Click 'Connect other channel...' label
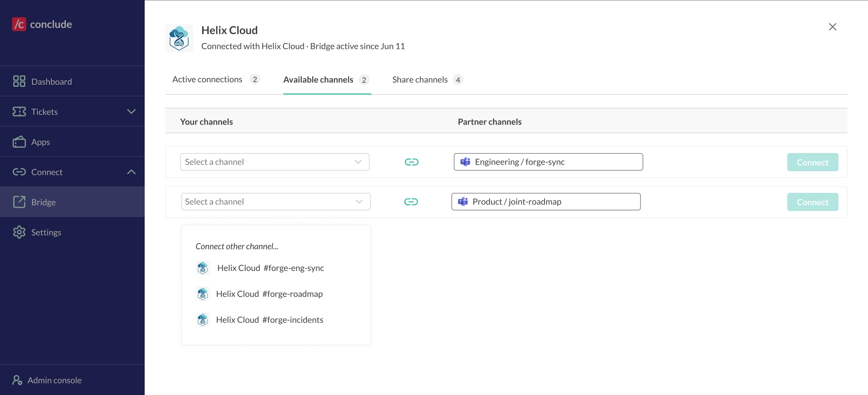The height and width of the screenshot is (395, 868). coord(237,246)
